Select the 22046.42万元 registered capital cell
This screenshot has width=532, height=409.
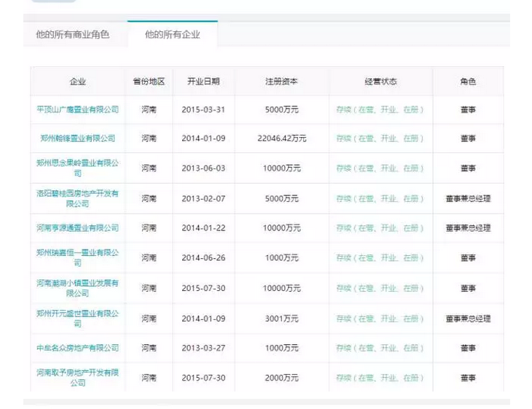(281, 139)
